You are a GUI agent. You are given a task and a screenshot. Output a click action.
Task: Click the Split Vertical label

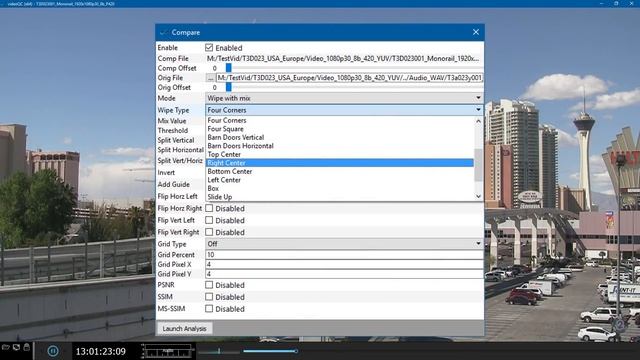(176, 140)
